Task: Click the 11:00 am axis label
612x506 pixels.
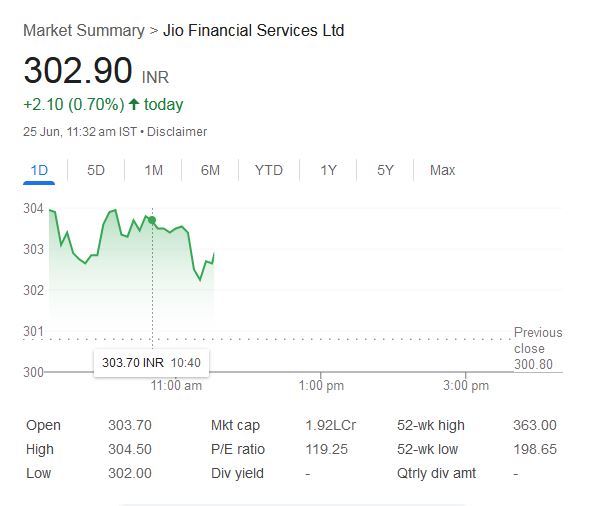Action: 177,385
